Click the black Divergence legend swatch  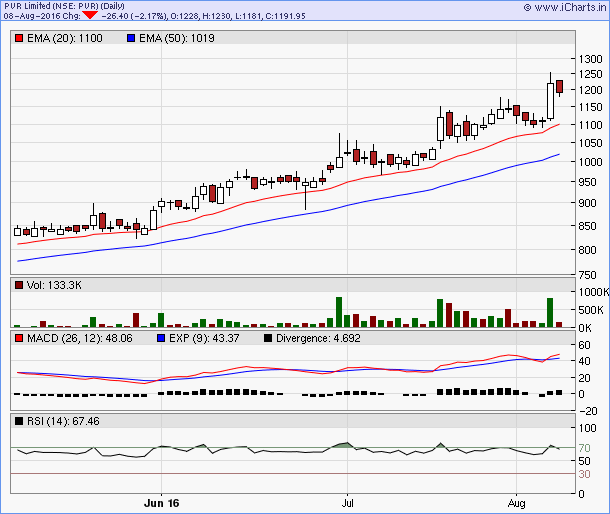tap(268, 338)
